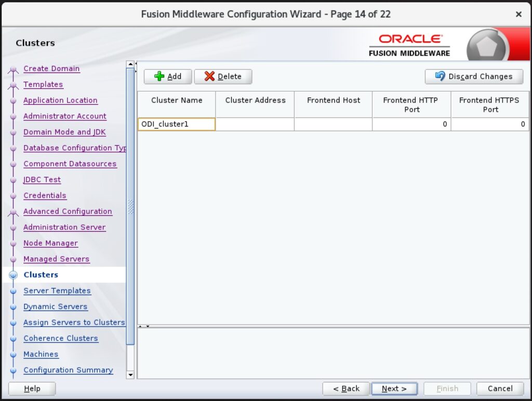The image size is (532, 401).
Task: Open Node Manager step
Action: pos(50,243)
